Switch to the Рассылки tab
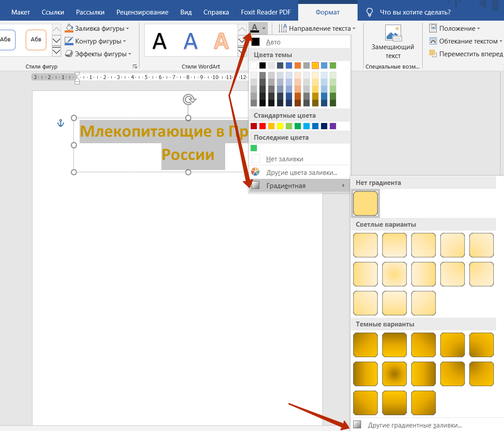504x431 pixels. (x=90, y=12)
